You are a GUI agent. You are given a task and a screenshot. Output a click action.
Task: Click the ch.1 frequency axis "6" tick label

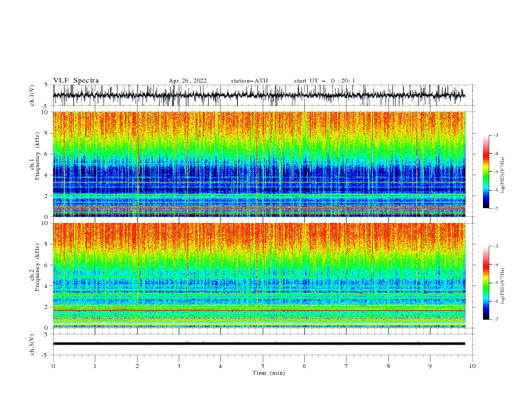pos(47,154)
